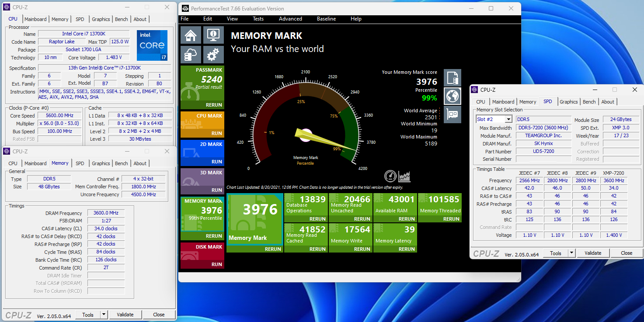Open Bench tab in top CPU-Z window
644x322 pixels.
click(x=122, y=19)
